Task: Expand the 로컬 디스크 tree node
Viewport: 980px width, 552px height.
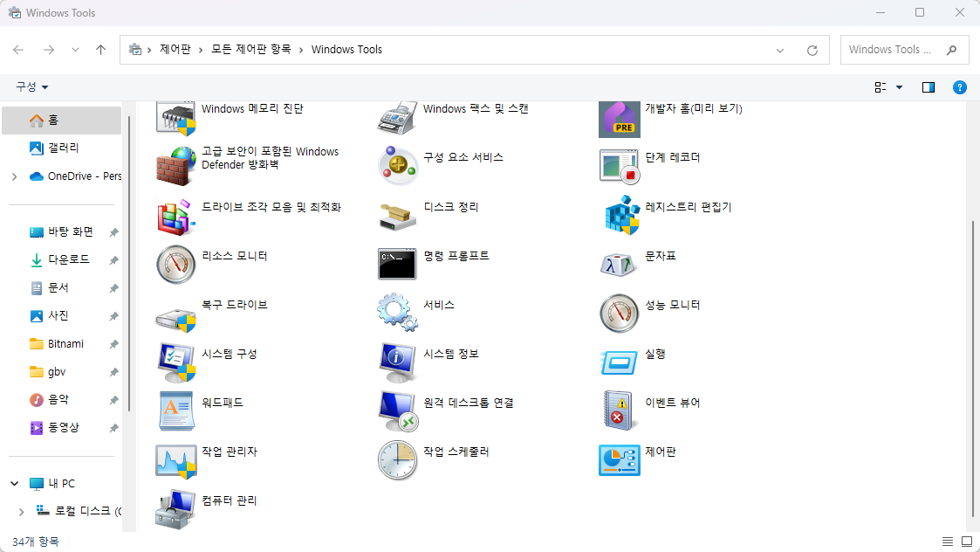Action: tap(21, 511)
